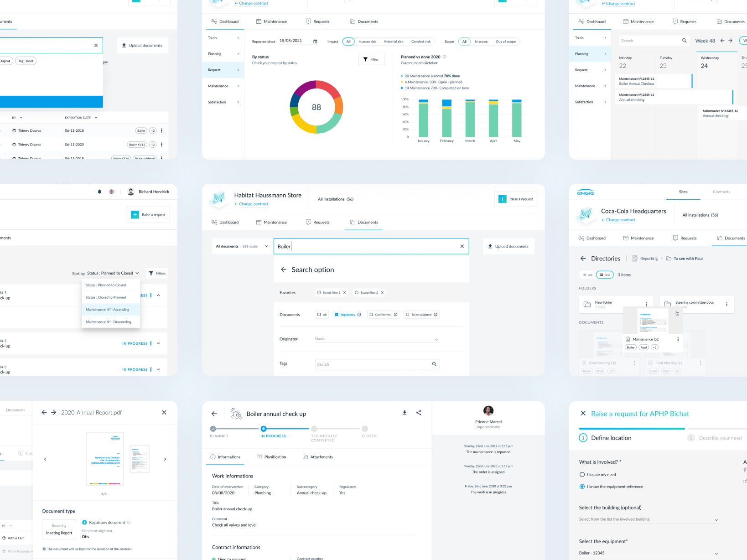Tick the Confidential checkbox
Image resolution: width=747 pixels, height=560 pixels.
(x=371, y=315)
